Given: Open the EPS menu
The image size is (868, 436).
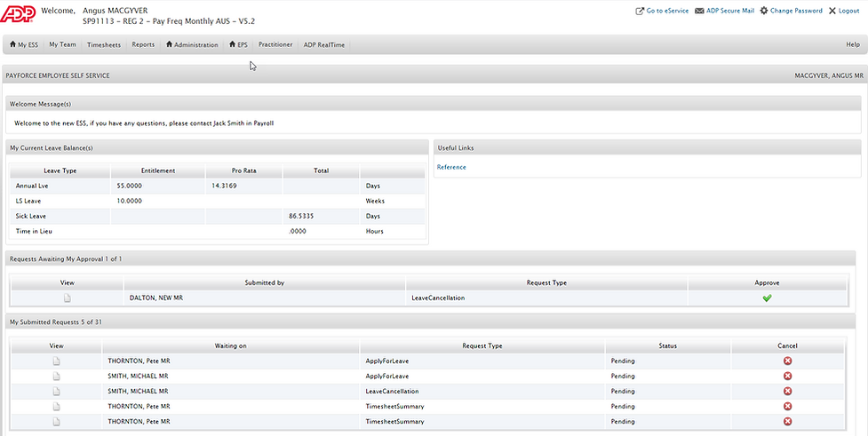Looking at the screenshot, I should point(243,44).
